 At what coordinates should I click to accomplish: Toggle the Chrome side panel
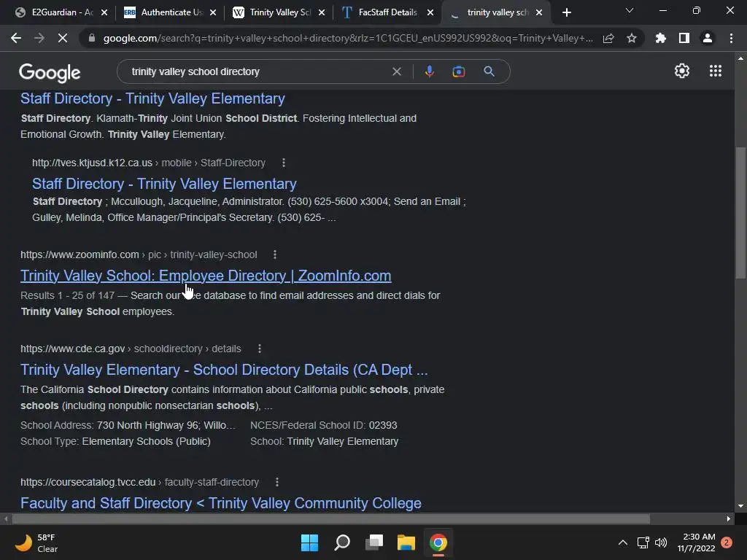(x=684, y=38)
